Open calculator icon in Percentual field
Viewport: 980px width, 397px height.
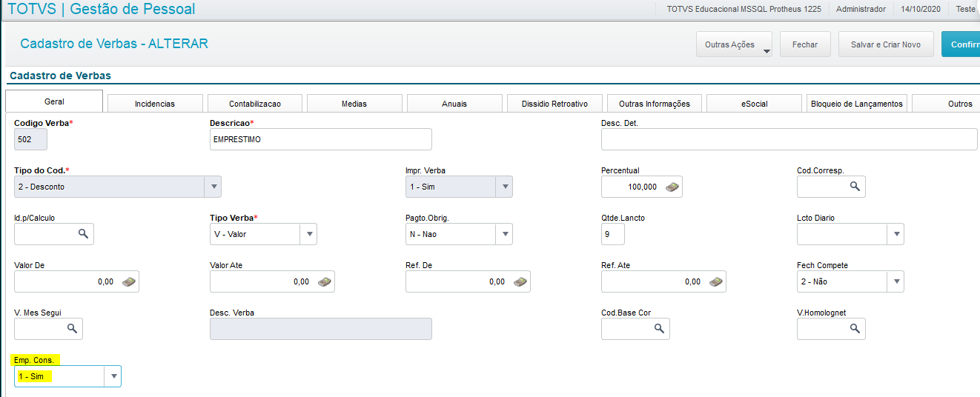672,187
